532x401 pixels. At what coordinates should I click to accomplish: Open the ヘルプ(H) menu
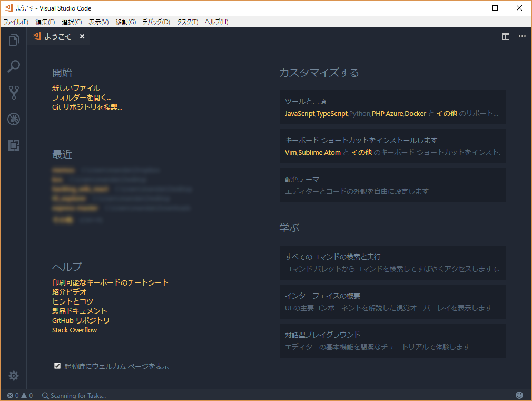tap(216, 22)
